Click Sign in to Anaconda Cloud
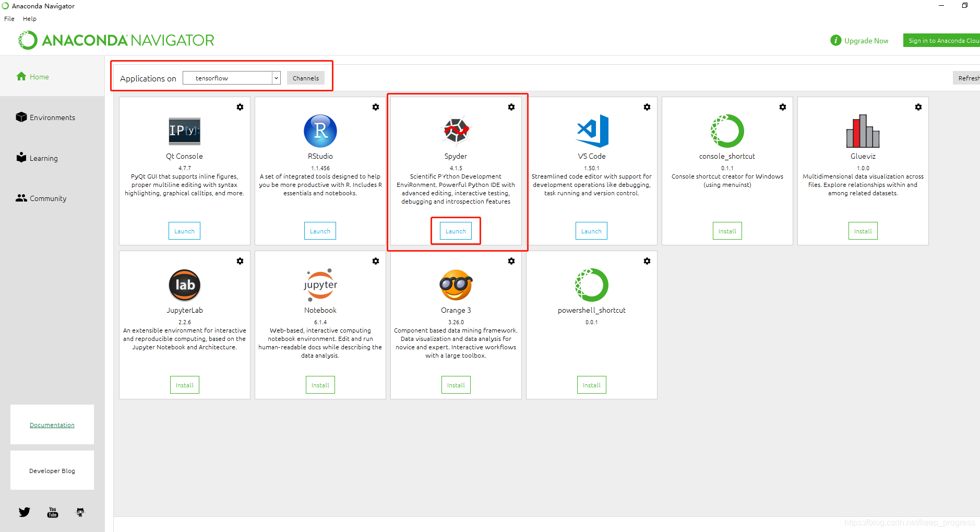Screen dimensions: 980x532 click(942, 40)
